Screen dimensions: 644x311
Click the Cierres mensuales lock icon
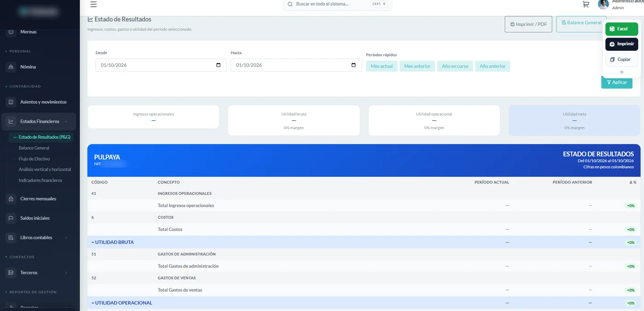coord(11,199)
